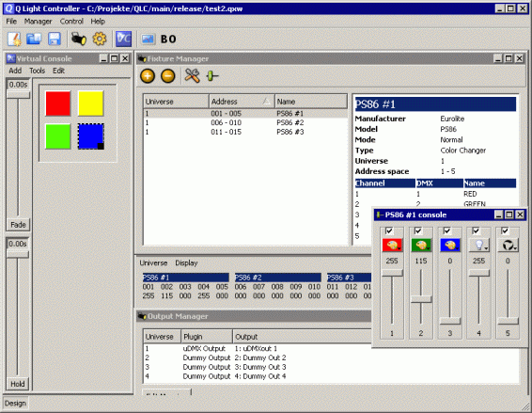Open the dimmer bulb channel dropdown
Screen dimensions: 532x413
(479, 246)
